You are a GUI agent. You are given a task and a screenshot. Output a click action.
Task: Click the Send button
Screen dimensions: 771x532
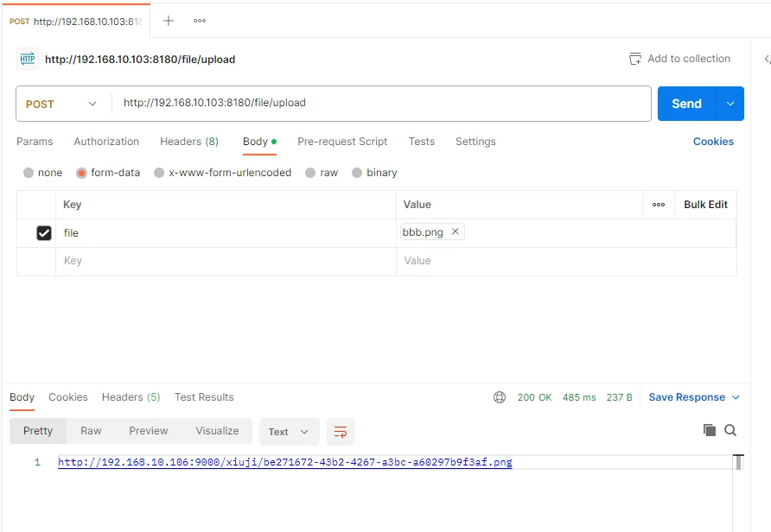[687, 104]
